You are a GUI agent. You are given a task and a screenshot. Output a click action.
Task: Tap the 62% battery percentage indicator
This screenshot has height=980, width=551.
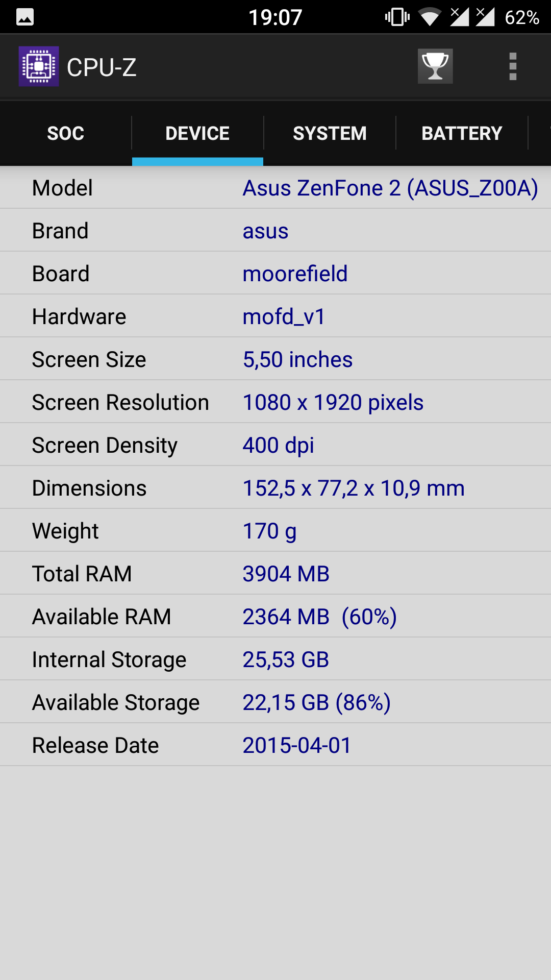522,17
